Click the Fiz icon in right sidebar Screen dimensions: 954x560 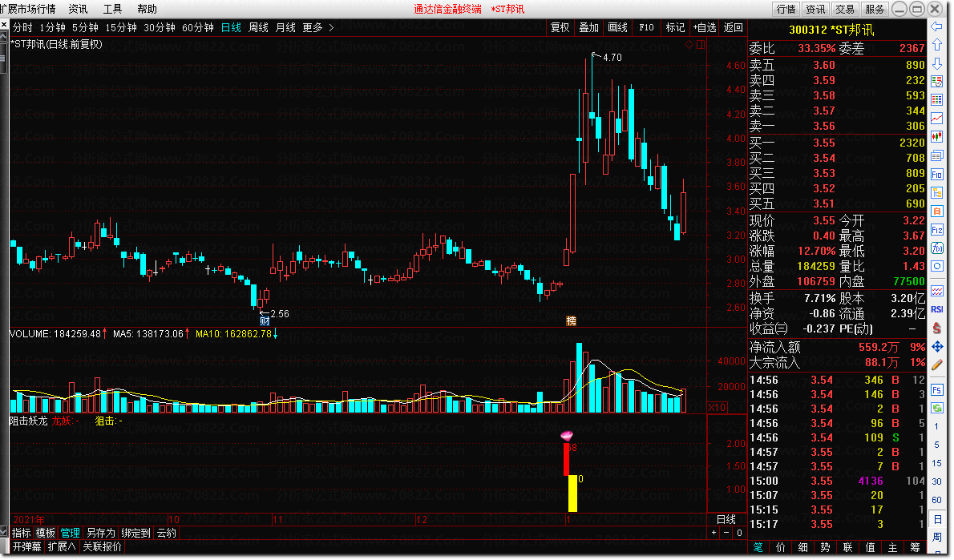pyautogui.click(x=937, y=230)
